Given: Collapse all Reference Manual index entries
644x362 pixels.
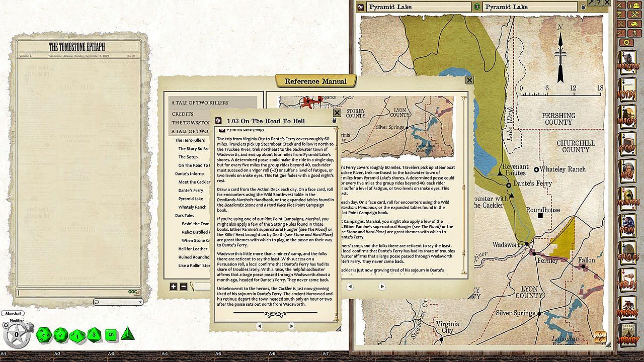Looking at the screenshot, I should [183, 287].
